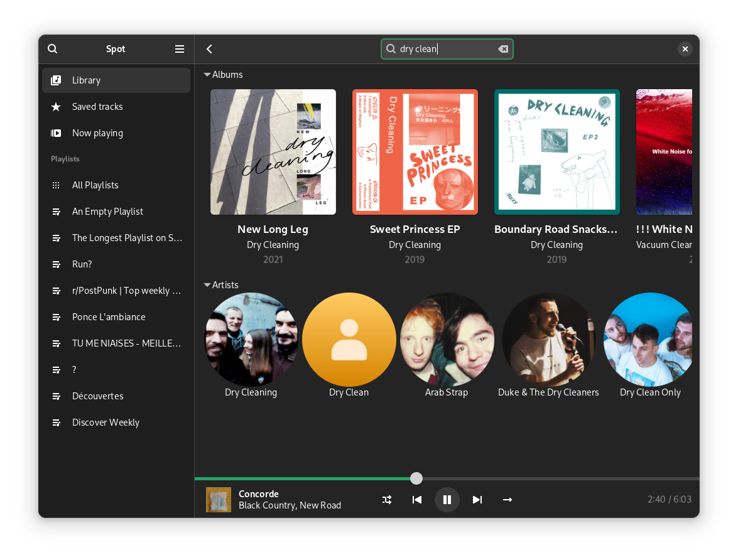
Task: Open the New Long Leg album
Action: [273, 152]
